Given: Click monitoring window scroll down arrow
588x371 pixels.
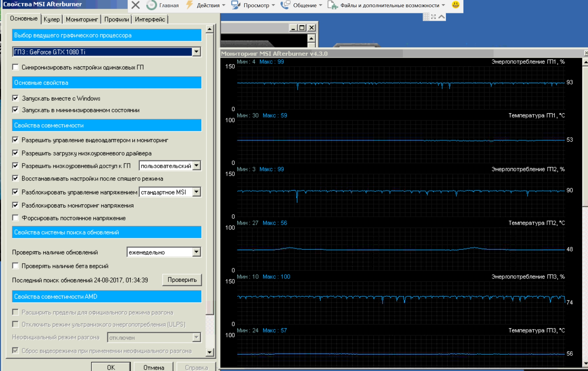Looking at the screenshot, I should [x=585, y=363].
